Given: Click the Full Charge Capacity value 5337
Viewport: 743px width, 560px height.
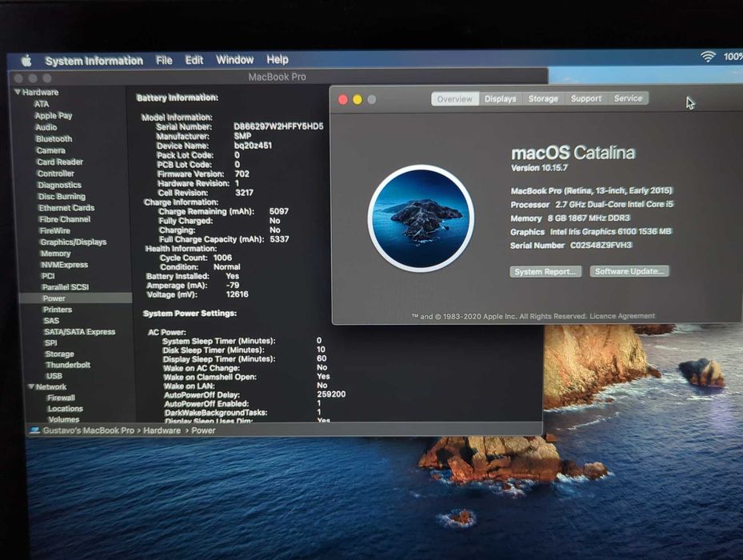Looking at the screenshot, I should 279,239.
